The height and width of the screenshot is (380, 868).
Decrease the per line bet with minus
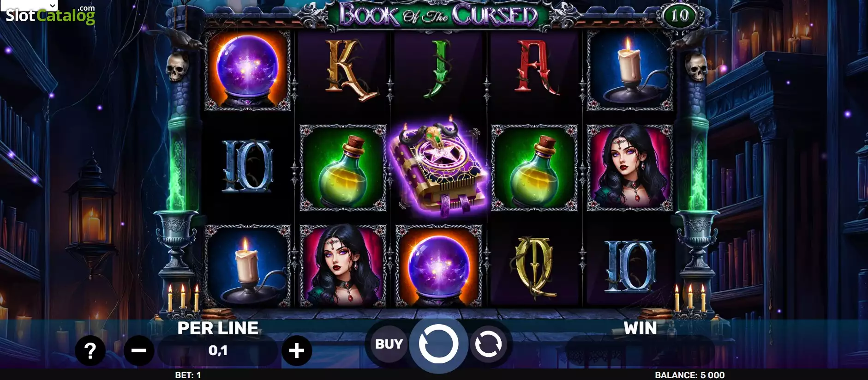(139, 351)
